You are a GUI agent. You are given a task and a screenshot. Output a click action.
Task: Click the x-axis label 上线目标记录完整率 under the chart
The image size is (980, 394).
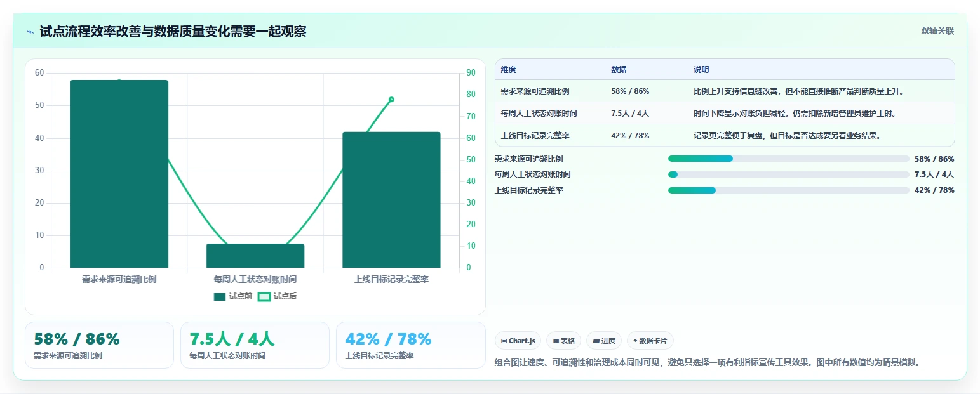pyautogui.click(x=391, y=279)
